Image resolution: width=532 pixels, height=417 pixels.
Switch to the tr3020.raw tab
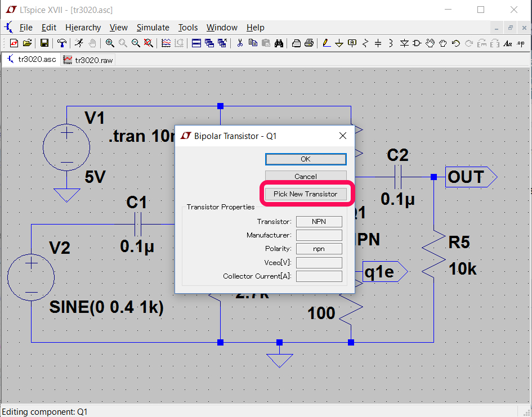tap(89, 60)
